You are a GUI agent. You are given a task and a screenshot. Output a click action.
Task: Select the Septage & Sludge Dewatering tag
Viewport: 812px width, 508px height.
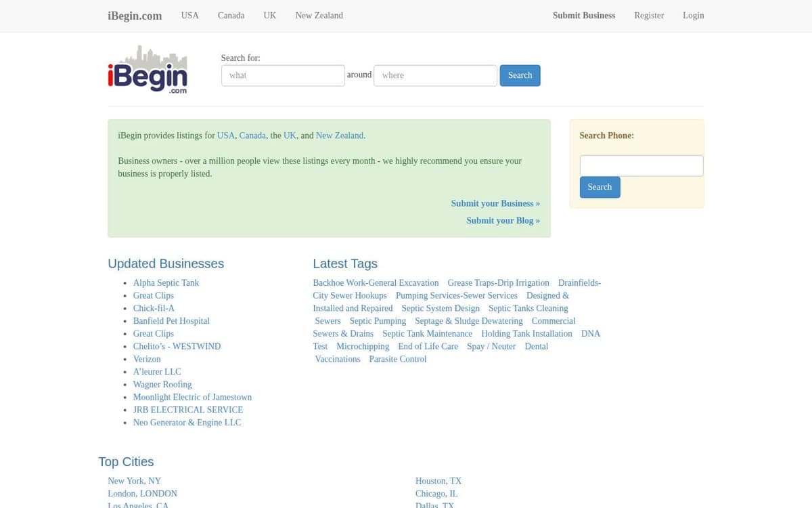(x=469, y=321)
